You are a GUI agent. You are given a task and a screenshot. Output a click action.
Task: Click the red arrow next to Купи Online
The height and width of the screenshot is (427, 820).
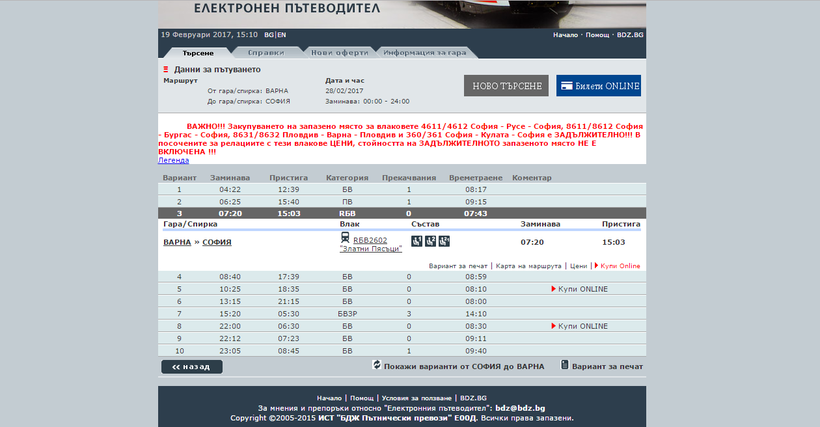click(597, 266)
